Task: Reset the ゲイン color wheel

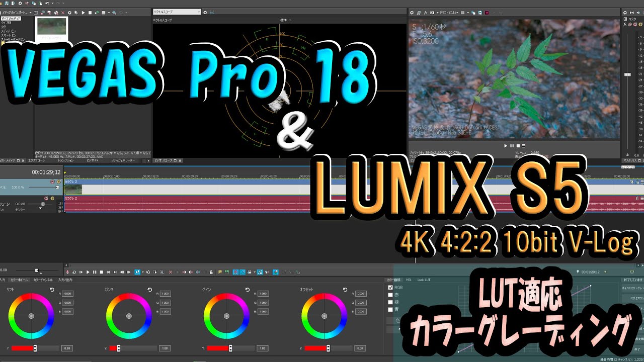Action: [248, 290]
